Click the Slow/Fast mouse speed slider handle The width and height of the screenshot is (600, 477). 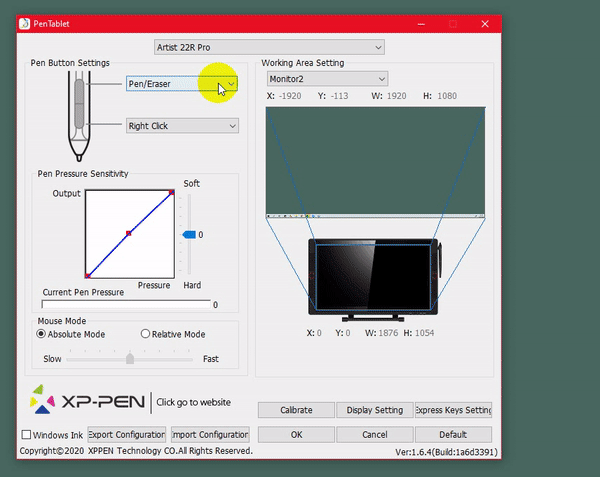coord(130,359)
